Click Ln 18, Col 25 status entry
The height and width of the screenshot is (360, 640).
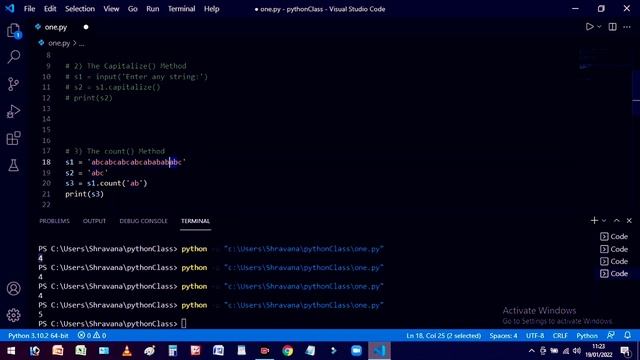coord(443,336)
